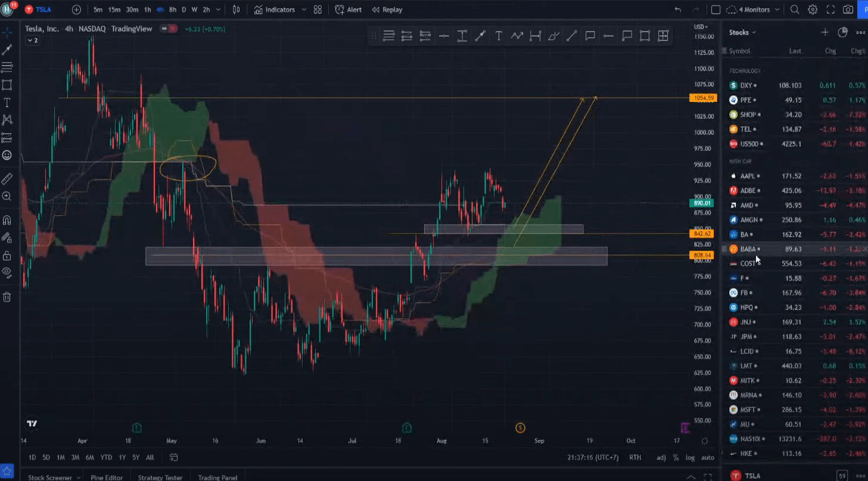Select the ruler measure tool
Viewport: 868px width, 481px height.
coord(7,178)
